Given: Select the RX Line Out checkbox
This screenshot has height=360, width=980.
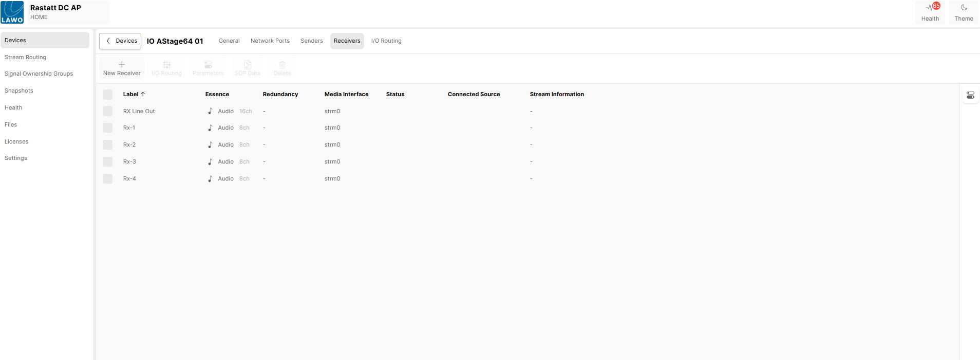Looking at the screenshot, I should coord(107,111).
